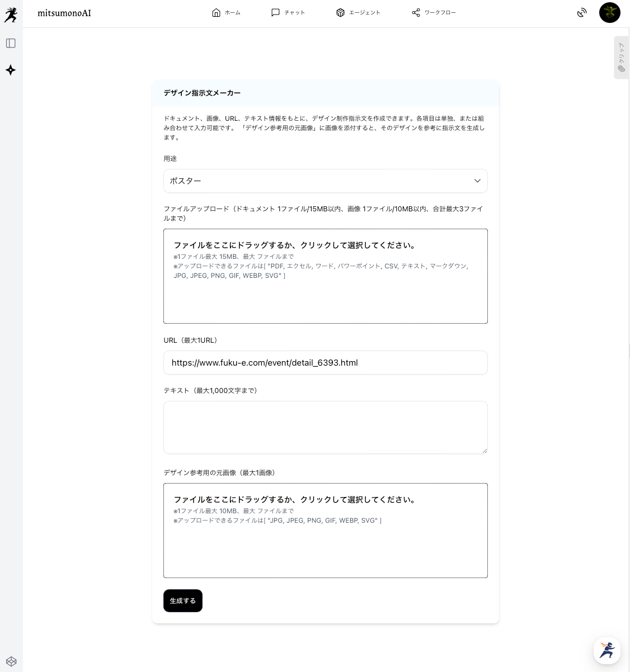630x672 pixels.
Task: Click the sparkle star icon in sidebar
Action: 11,70
